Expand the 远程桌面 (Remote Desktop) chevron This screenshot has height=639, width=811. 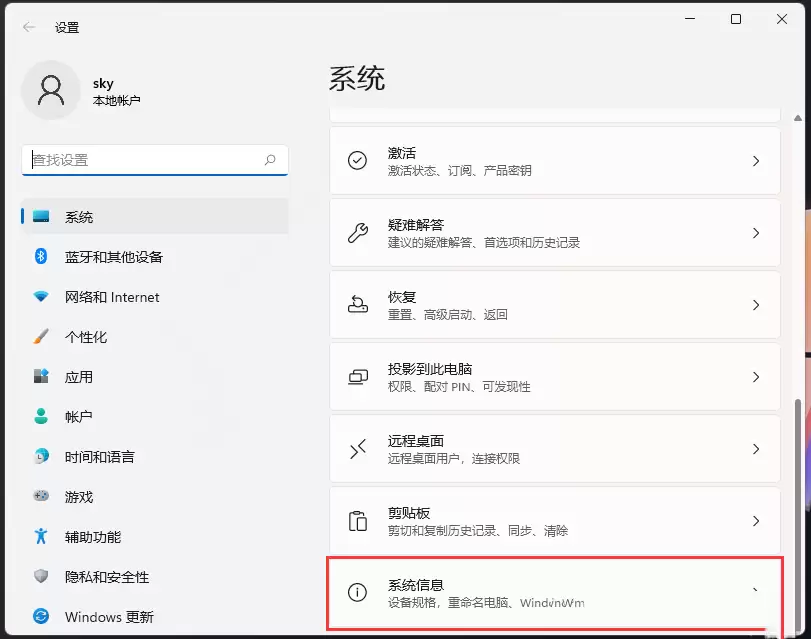(756, 449)
